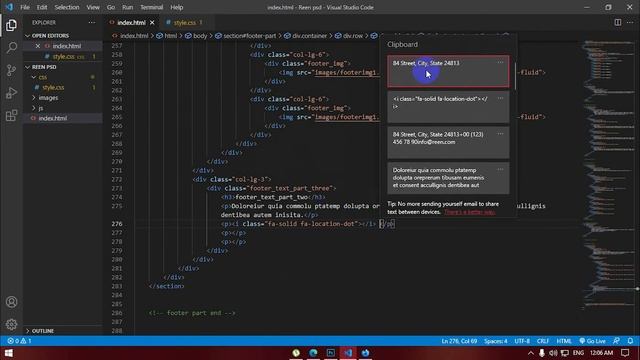Open Source Control view
Screen dimensions: 640x360
coord(11,70)
